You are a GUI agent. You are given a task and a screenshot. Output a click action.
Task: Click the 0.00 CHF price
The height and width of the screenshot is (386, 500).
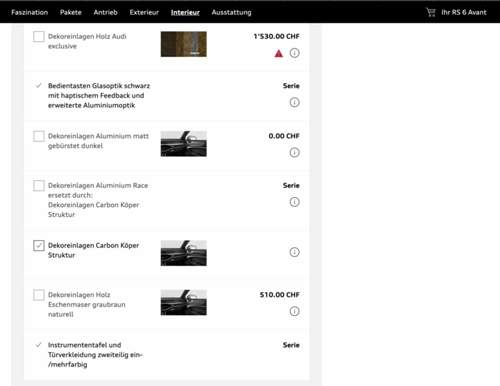pyautogui.click(x=284, y=136)
